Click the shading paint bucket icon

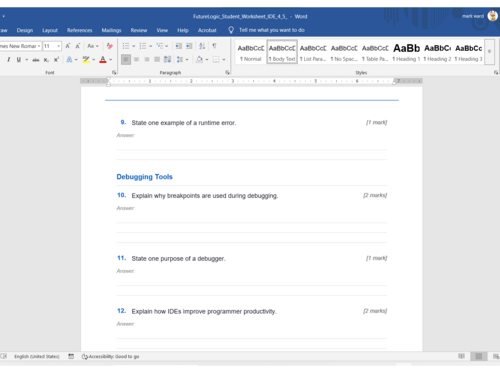tap(199, 60)
